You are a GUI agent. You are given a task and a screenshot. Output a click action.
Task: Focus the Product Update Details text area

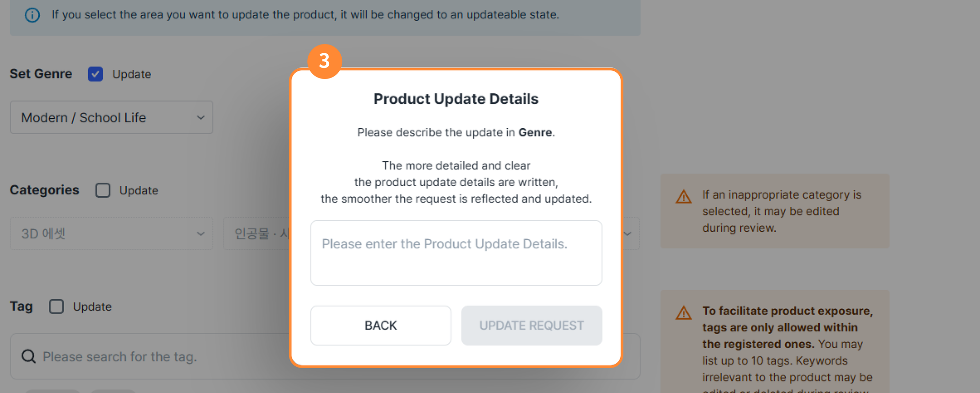coord(456,253)
